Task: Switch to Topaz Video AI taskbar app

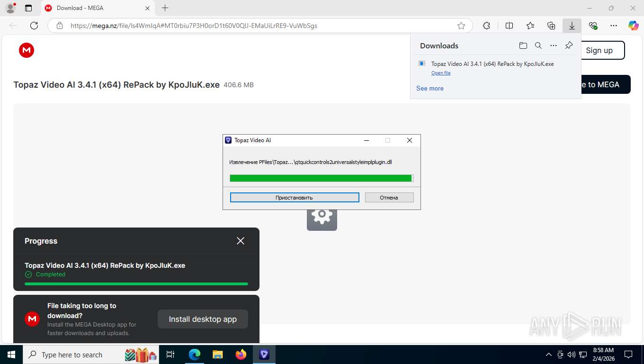Action: click(264, 355)
